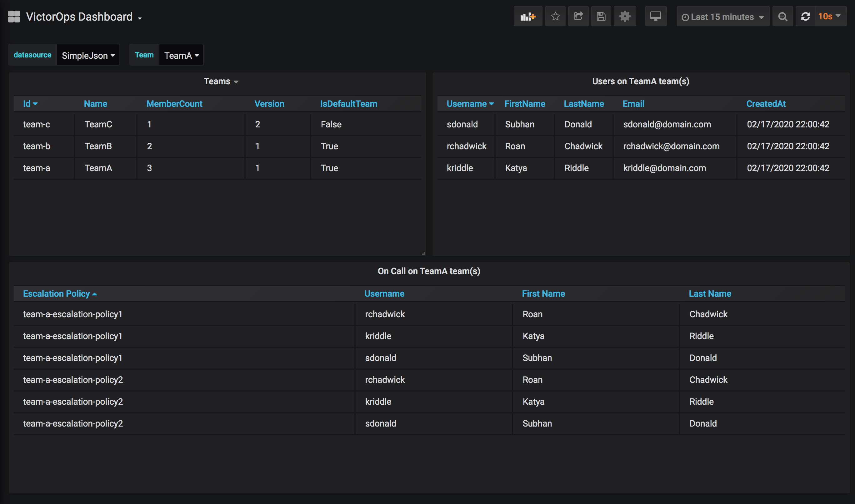The height and width of the screenshot is (504, 855).
Task: Save the dashboard with disk icon
Action: (x=601, y=16)
